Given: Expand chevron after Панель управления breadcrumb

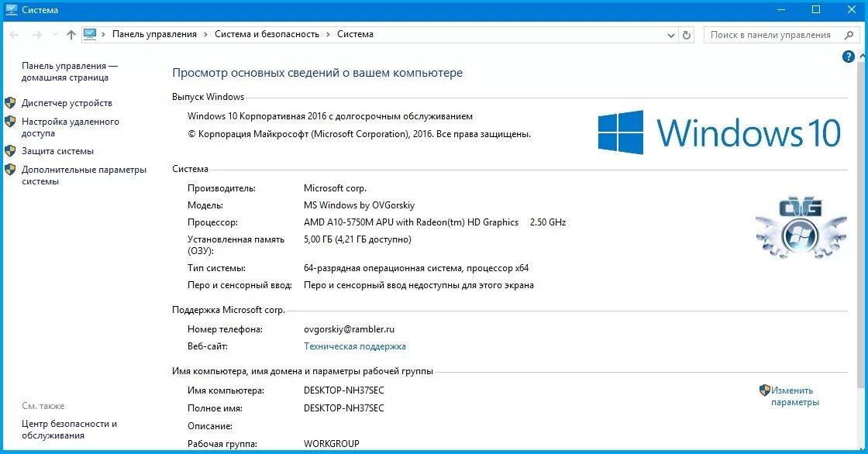Looking at the screenshot, I should click(x=205, y=34).
